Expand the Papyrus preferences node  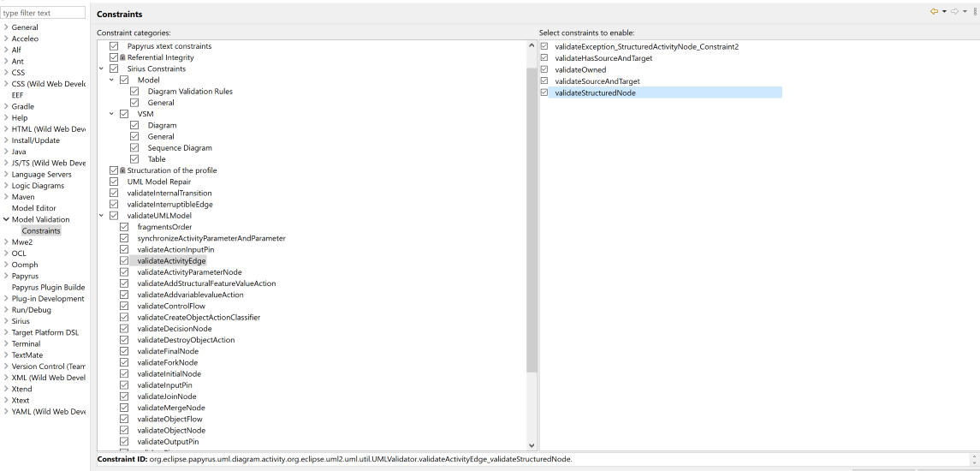[6, 277]
